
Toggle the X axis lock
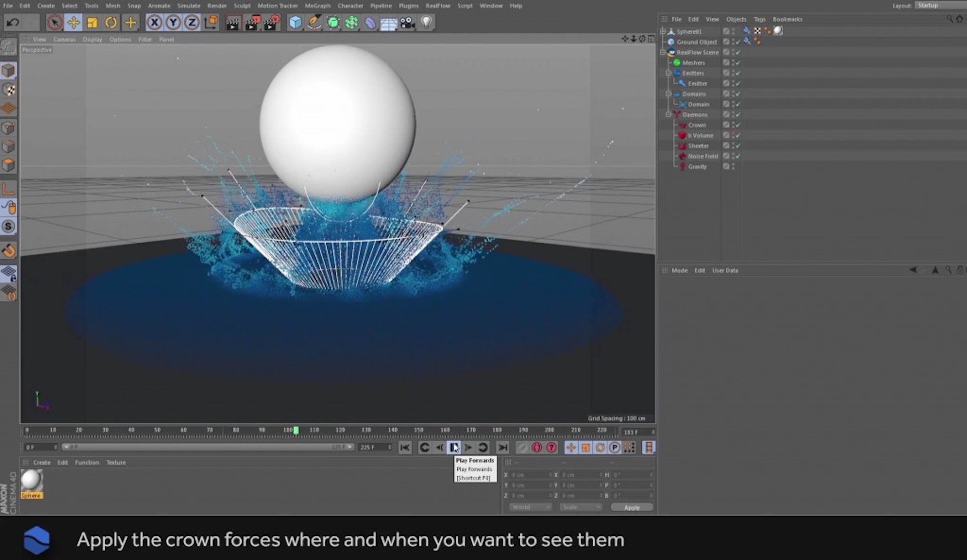point(154,23)
